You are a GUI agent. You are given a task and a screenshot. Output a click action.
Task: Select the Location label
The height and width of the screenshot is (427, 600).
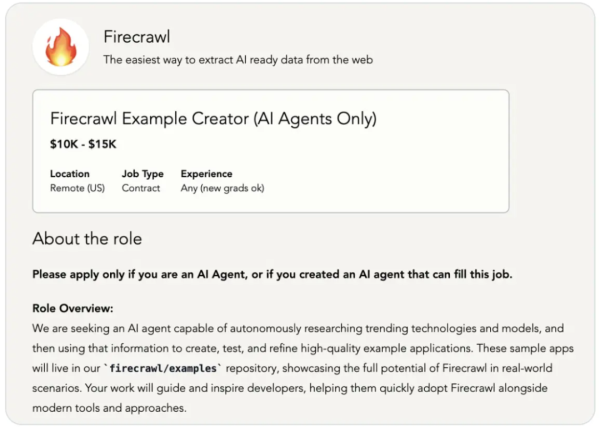(x=70, y=174)
